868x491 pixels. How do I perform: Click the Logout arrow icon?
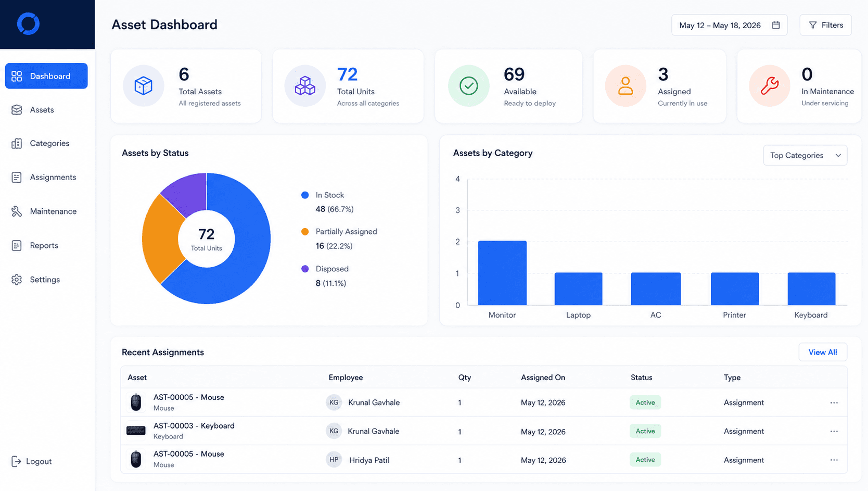(16, 461)
